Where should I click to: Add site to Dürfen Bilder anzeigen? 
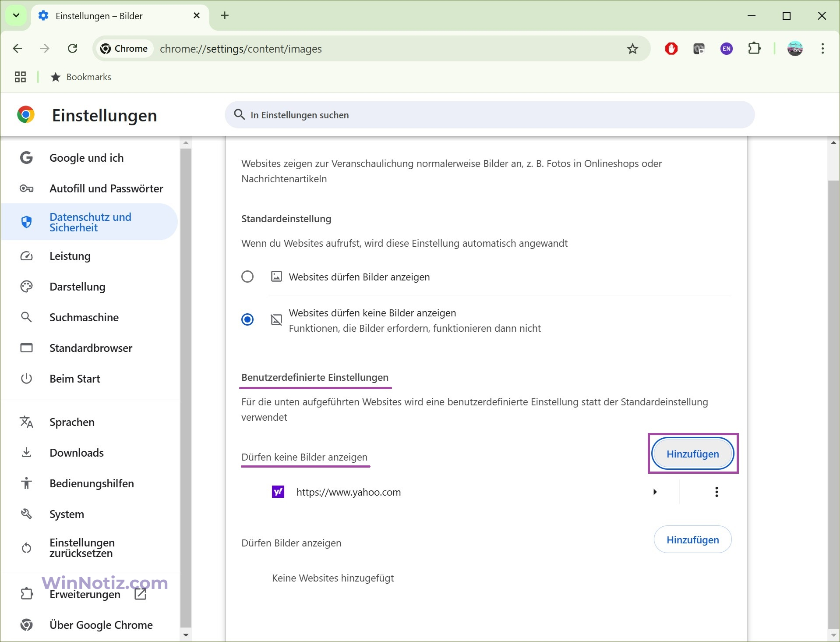pyautogui.click(x=692, y=539)
